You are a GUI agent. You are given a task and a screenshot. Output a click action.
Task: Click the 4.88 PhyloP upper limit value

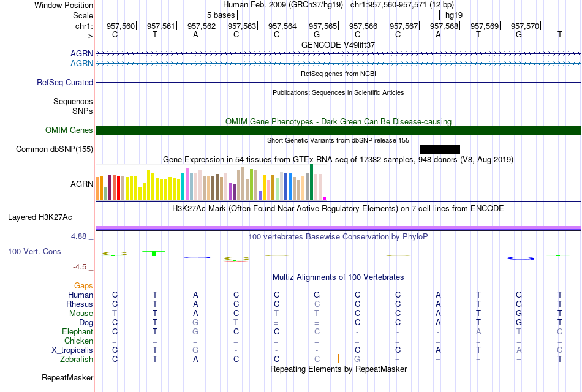[78, 236]
